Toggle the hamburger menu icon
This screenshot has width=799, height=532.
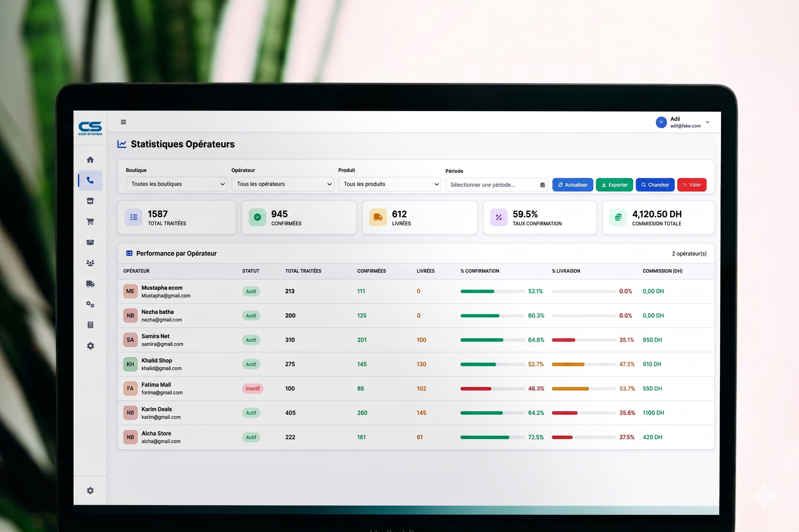pyautogui.click(x=124, y=122)
